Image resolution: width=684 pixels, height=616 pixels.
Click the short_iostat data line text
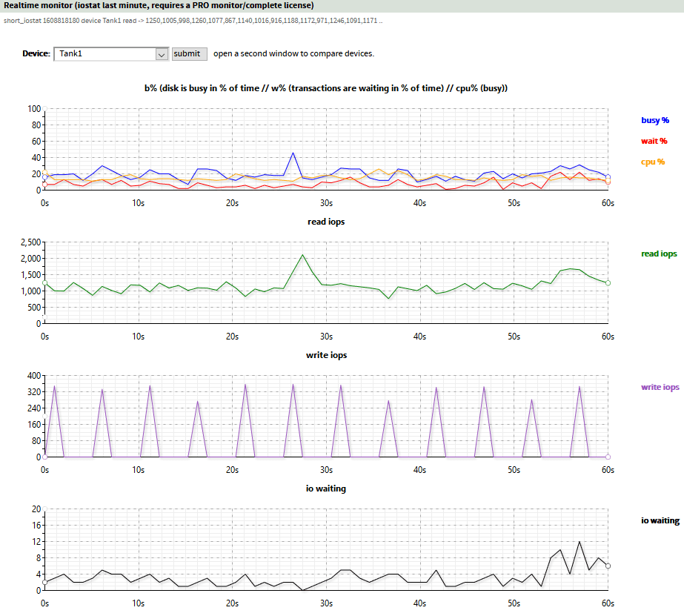coord(193,21)
